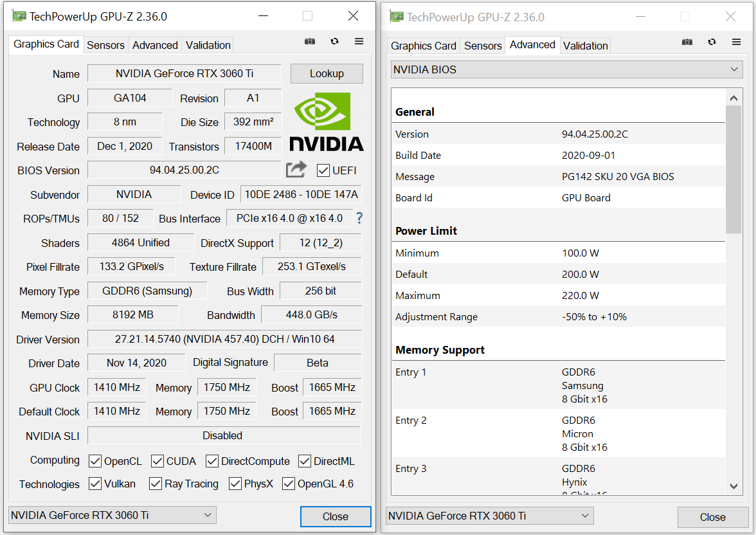This screenshot has height=535, width=756.
Task: Click the BIOS export share icon
Action: click(x=296, y=170)
